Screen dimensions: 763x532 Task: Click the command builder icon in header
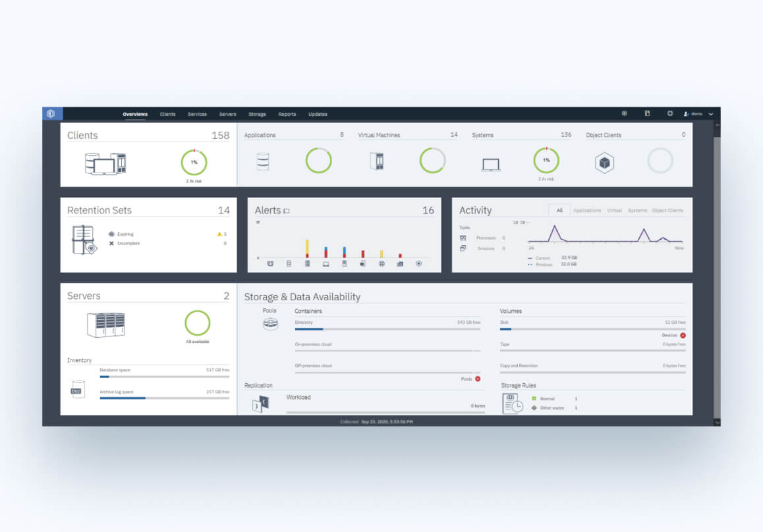click(647, 114)
